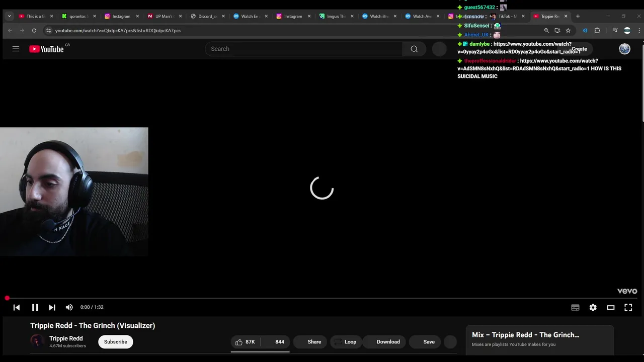Open the YouTube account avatar menu
644x362 pixels.
pos(624,49)
